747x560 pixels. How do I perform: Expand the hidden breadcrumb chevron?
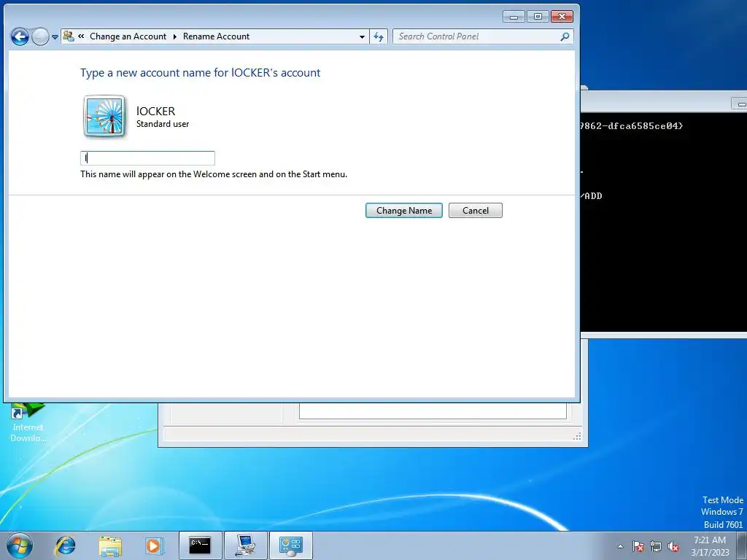coord(81,36)
